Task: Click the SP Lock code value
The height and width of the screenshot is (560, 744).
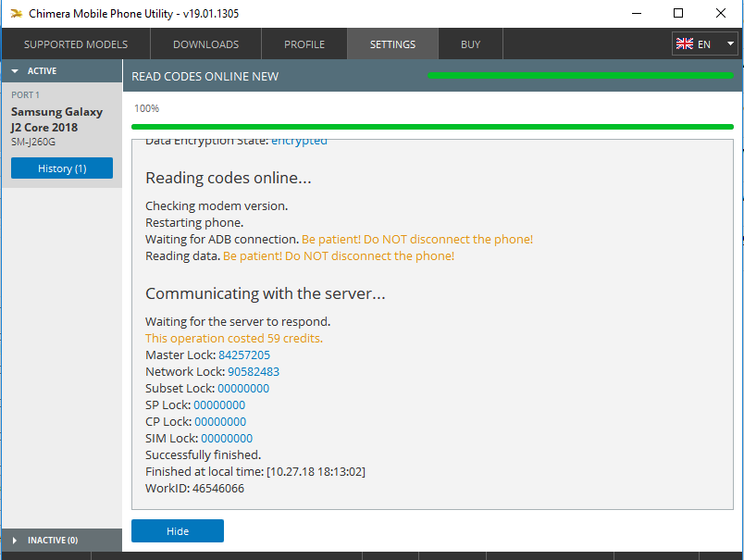Action: pyautogui.click(x=219, y=404)
